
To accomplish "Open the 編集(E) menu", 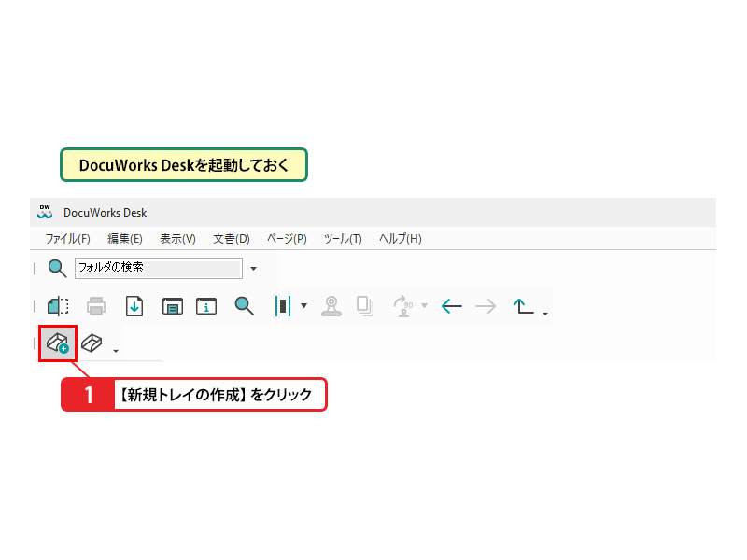I will point(125,239).
